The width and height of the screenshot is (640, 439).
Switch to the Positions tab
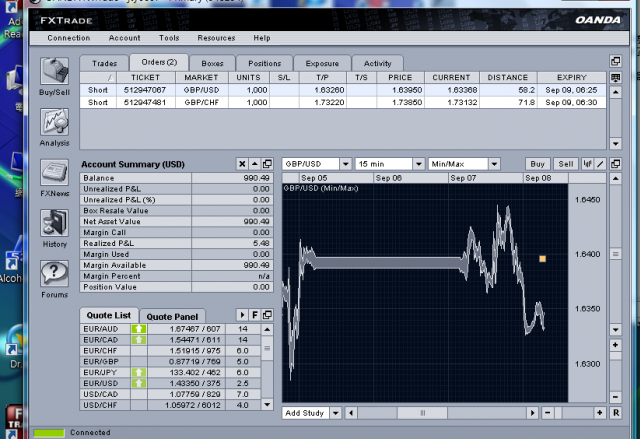click(264, 63)
